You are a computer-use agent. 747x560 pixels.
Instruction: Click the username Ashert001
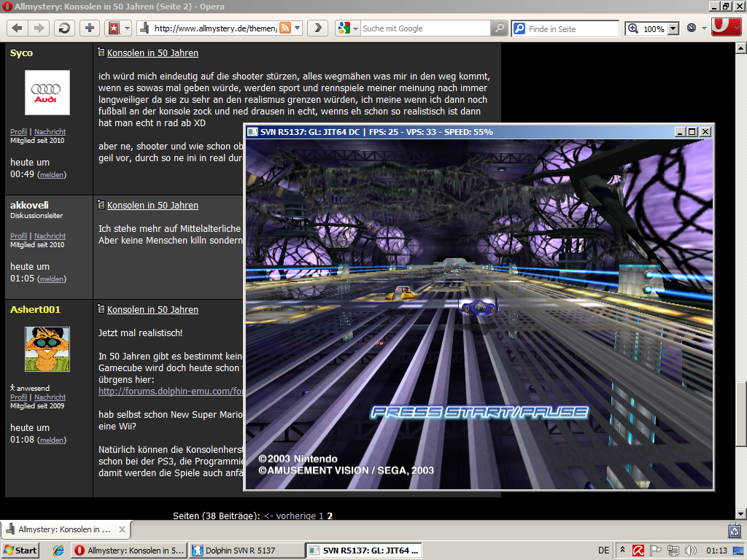pyautogui.click(x=35, y=309)
